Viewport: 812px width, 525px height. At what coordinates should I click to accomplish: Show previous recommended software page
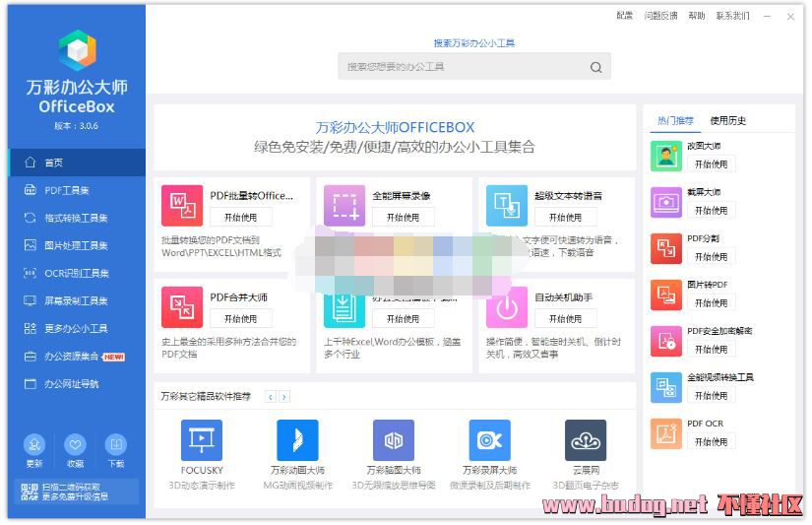pyautogui.click(x=271, y=397)
